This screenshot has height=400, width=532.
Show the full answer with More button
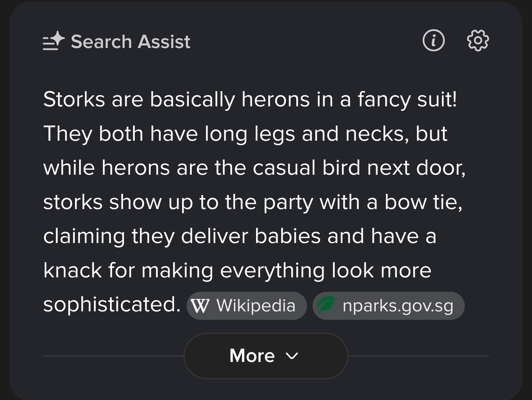click(266, 356)
